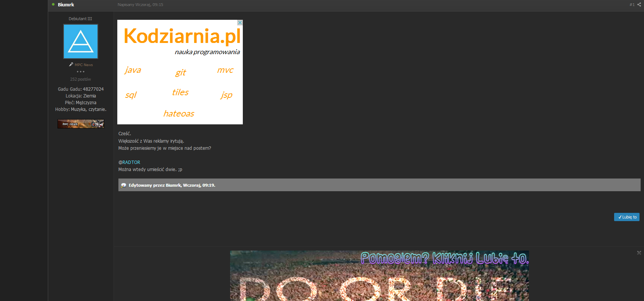Close the Kodziarnia.pl ad banner
The image size is (644, 301).
click(x=240, y=23)
